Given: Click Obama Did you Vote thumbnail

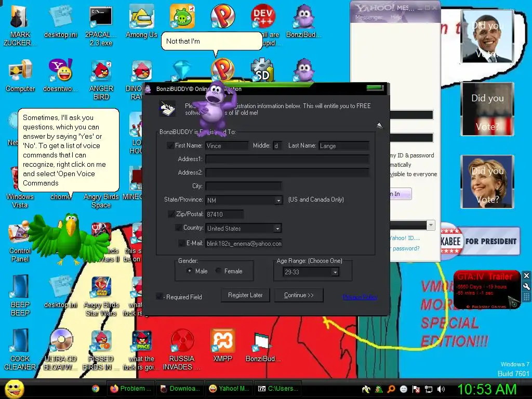Looking at the screenshot, I should click(487, 36).
